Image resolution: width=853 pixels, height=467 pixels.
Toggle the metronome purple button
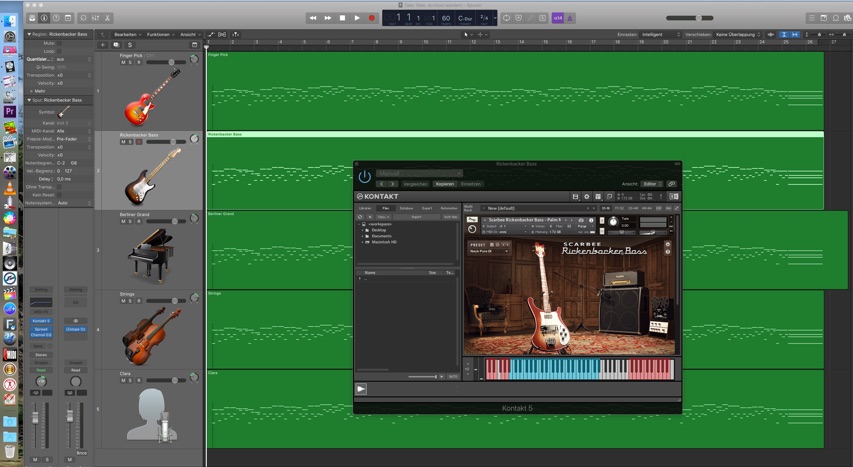pos(570,18)
